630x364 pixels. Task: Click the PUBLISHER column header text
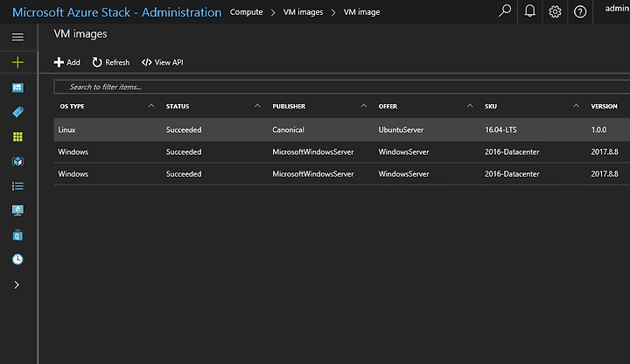click(289, 107)
